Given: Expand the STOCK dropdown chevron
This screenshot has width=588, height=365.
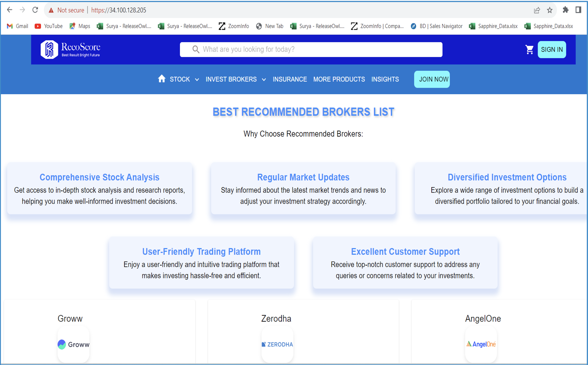Looking at the screenshot, I should coord(197,80).
